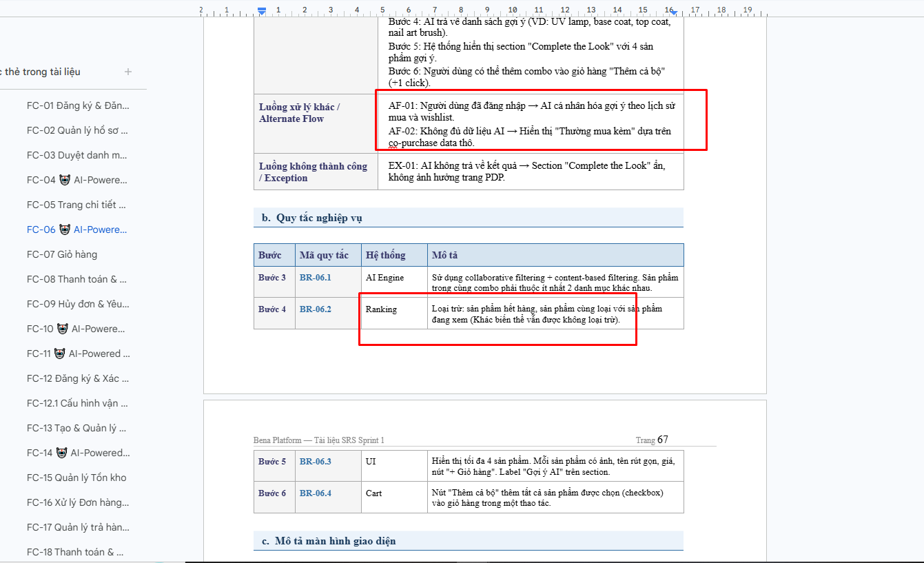
Task: Click page header 'Bena Platform — Tài liệu SRS Sprint 1'
Action: coord(319,440)
